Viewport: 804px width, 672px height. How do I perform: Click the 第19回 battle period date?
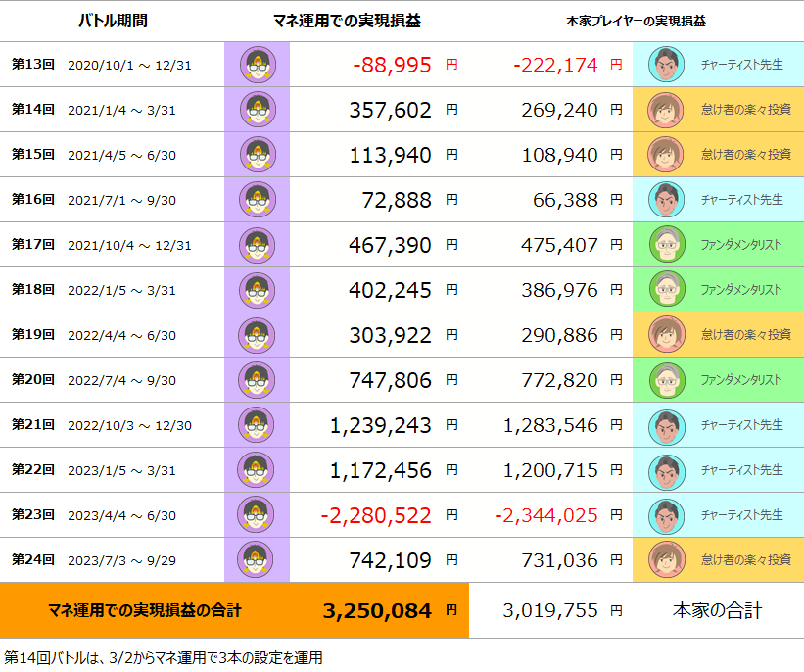pyautogui.click(x=122, y=335)
